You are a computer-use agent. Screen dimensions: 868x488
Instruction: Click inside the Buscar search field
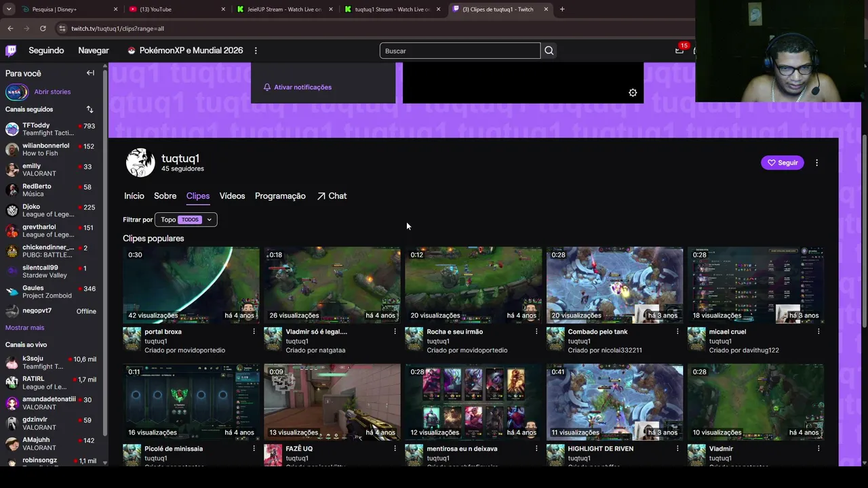(x=460, y=51)
